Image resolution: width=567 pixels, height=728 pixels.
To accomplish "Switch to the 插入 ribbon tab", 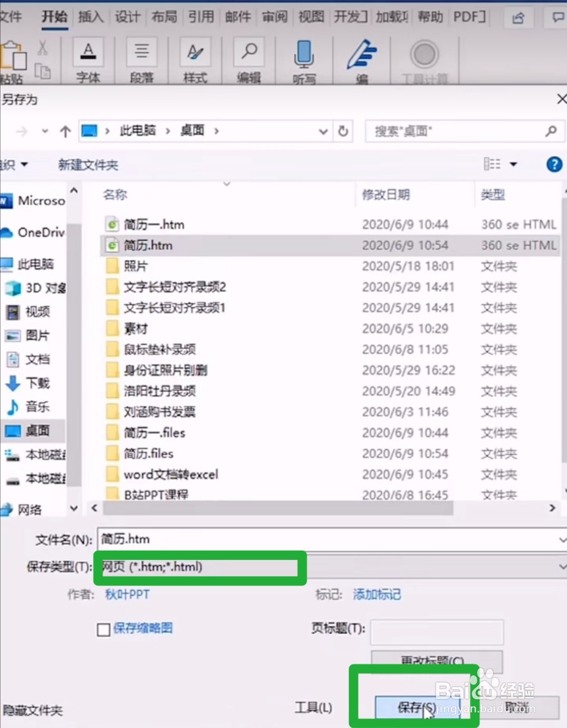I will coord(91,17).
